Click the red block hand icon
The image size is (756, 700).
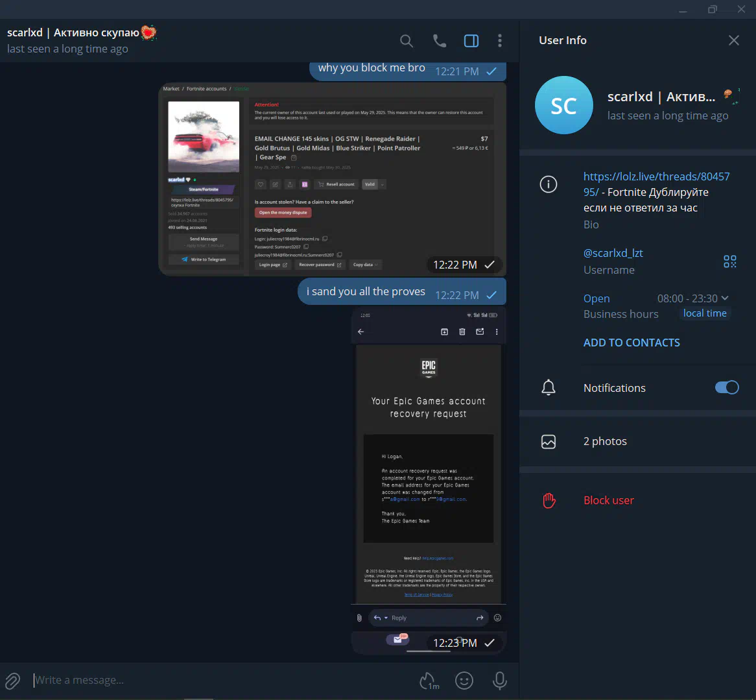click(549, 501)
